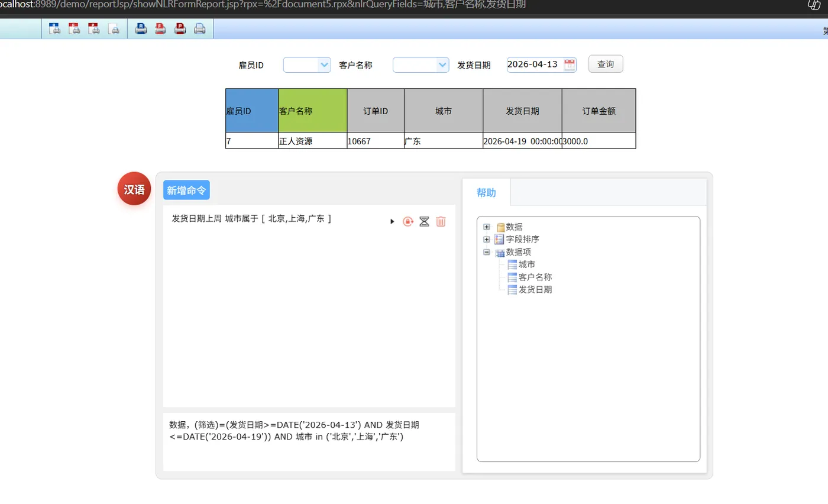Expand the 字段排序 tree node
This screenshot has height=504, width=828.
[x=486, y=239]
